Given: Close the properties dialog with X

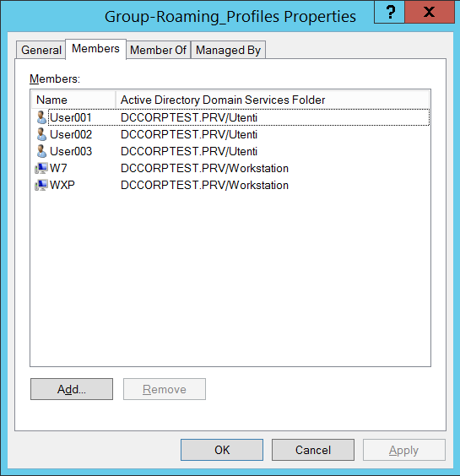Looking at the screenshot, I should (430, 12).
